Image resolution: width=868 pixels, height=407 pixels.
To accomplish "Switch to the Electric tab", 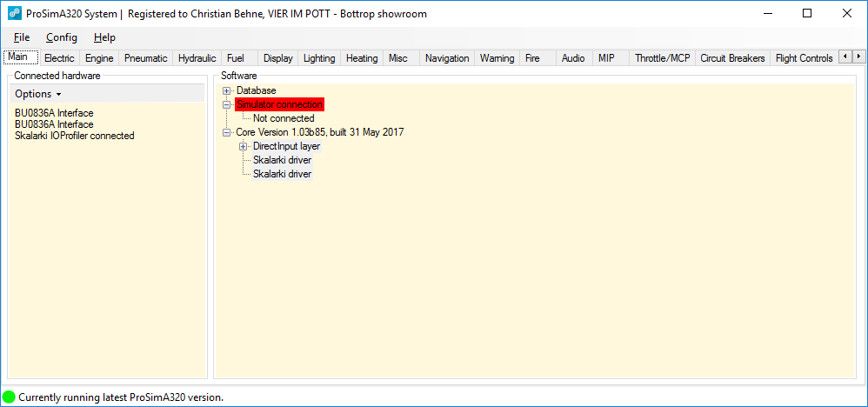I will coord(59,58).
